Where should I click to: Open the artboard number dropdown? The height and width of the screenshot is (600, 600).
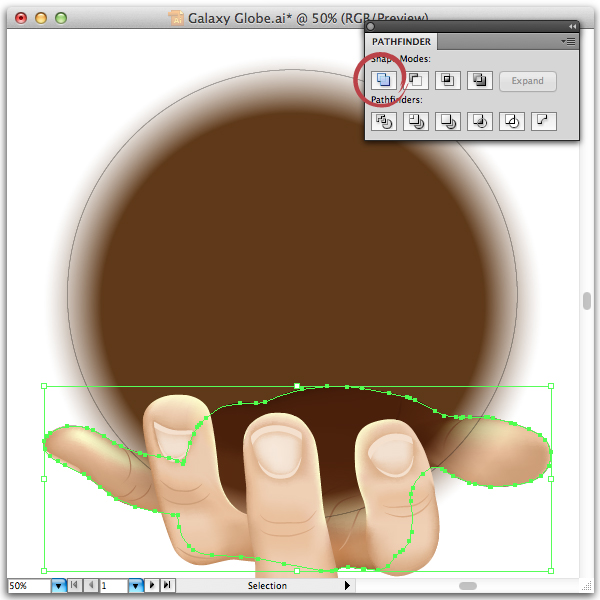135,585
